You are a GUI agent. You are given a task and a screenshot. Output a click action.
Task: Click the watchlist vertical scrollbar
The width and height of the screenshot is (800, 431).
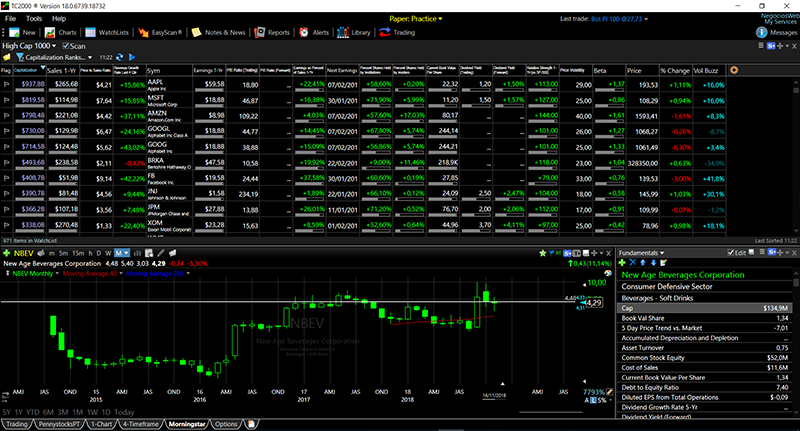(796, 156)
